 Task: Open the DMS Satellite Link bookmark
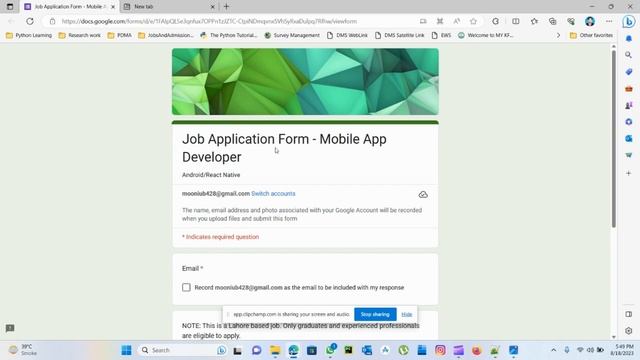coord(400,36)
